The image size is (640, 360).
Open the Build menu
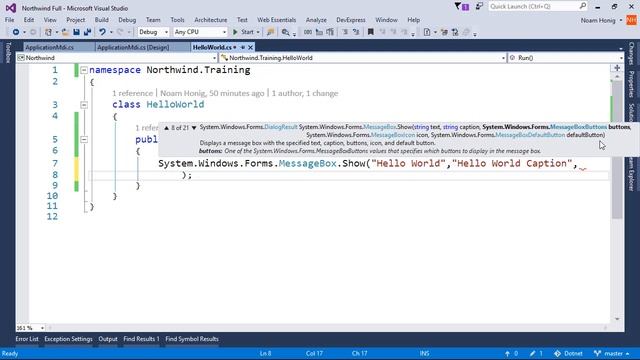[102, 20]
